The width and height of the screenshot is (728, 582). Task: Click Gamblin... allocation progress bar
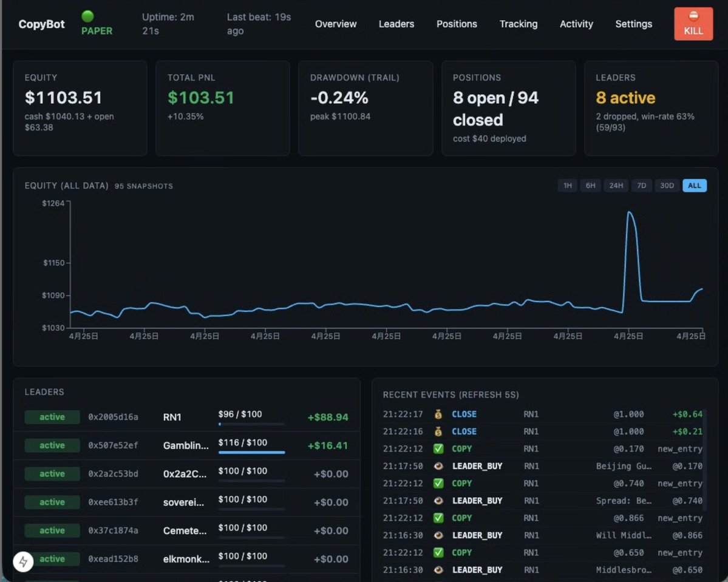pyautogui.click(x=251, y=452)
